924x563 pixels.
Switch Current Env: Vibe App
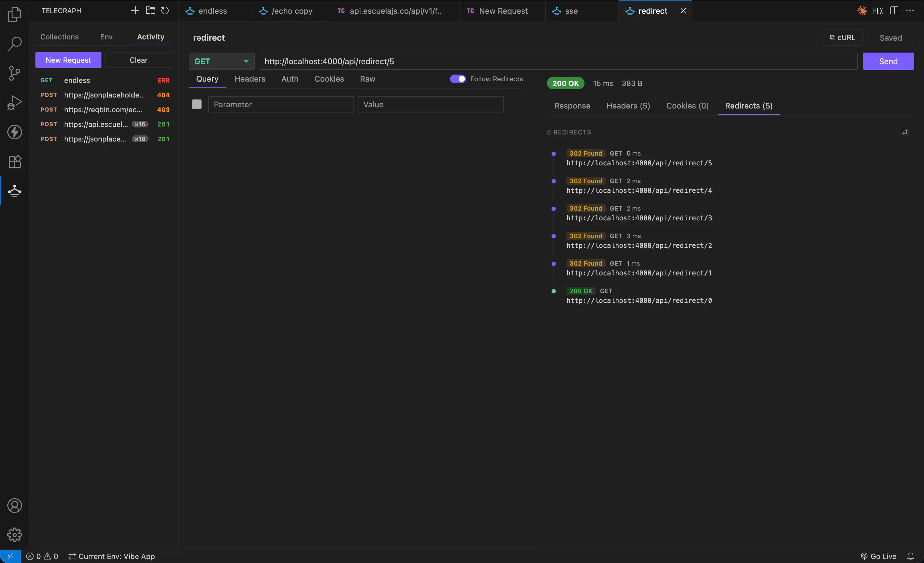[x=111, y=556]
